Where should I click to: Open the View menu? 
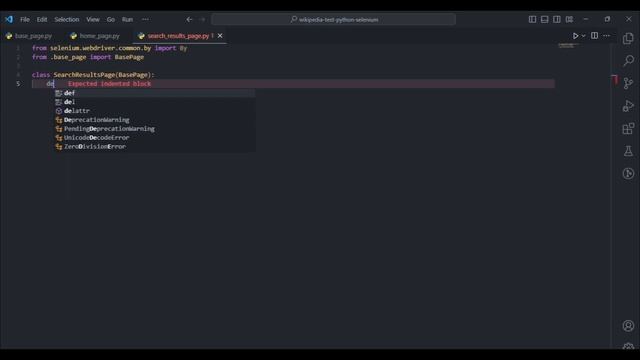(93, 19)
